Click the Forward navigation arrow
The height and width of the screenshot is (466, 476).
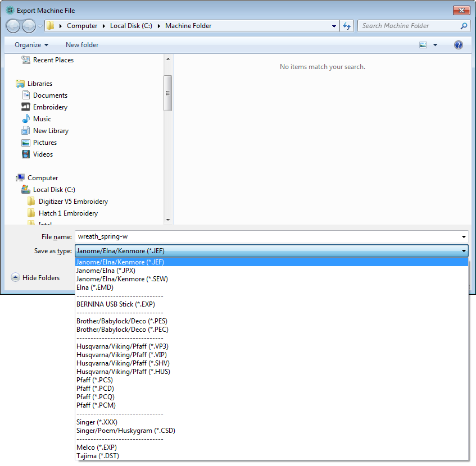point(29,26)
